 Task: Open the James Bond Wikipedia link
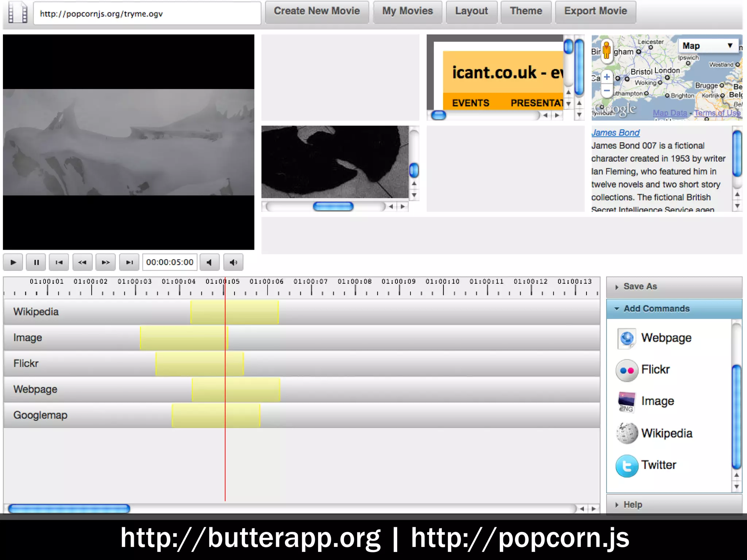point(615,133)
